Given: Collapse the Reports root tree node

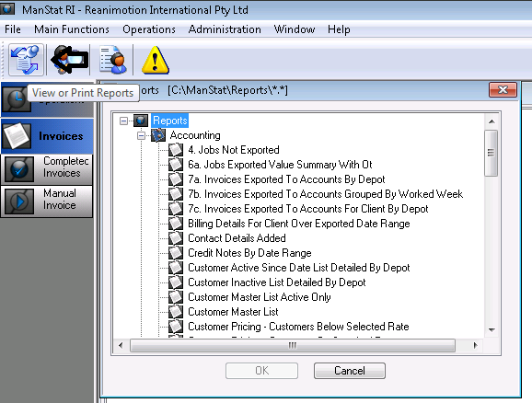Looking at the screenshot, I should [124, 121].
